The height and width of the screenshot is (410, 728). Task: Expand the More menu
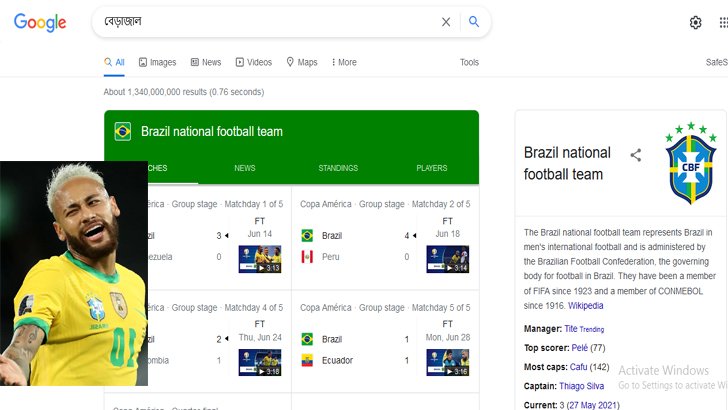pos(344,62)
